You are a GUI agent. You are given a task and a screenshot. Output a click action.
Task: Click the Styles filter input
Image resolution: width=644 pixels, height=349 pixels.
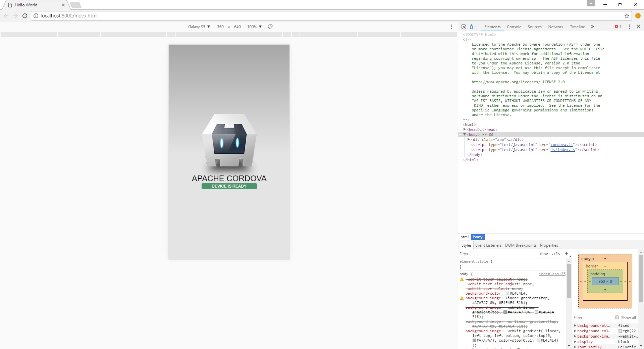click(498, 254)
